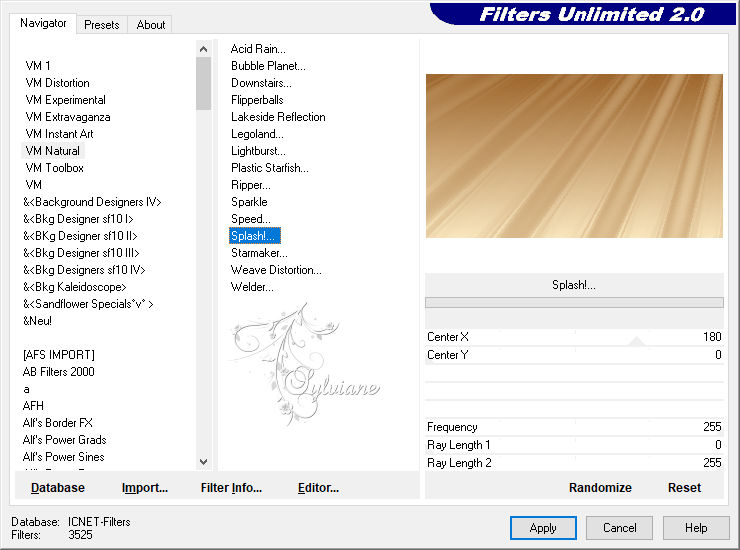Adjust the Frequency slider
The width and height of the screenshot is (740, 550).
(x=574, y=427)
